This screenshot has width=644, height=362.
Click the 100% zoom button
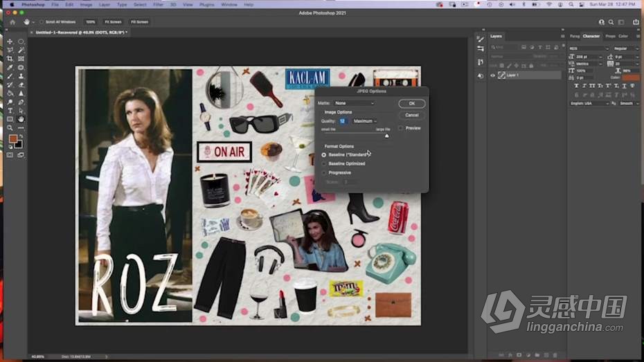pos(90,21)
